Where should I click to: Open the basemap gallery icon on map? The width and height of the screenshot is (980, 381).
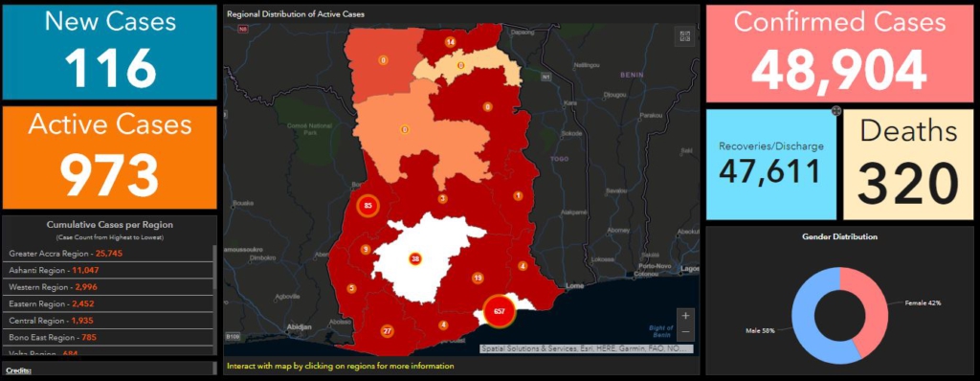coord(684,36)
